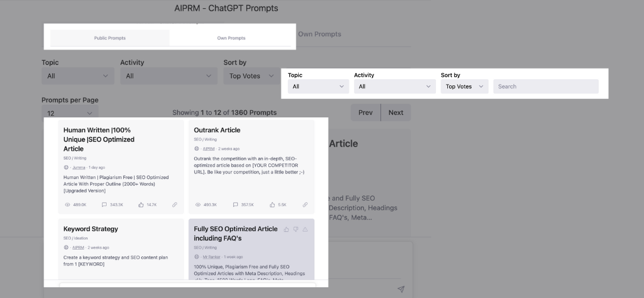The width and height of the screenshot is (644, 298).
Task: Click the globe icon on Outrank Article card
Action: coord(196,148)
